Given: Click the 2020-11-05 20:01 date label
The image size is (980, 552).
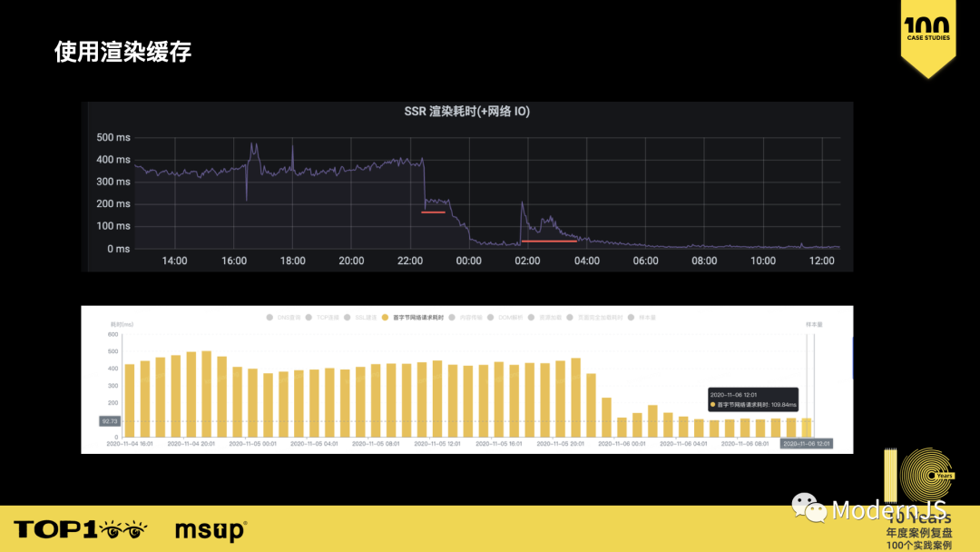Looking at the screenshot, I should coord(560,444).
